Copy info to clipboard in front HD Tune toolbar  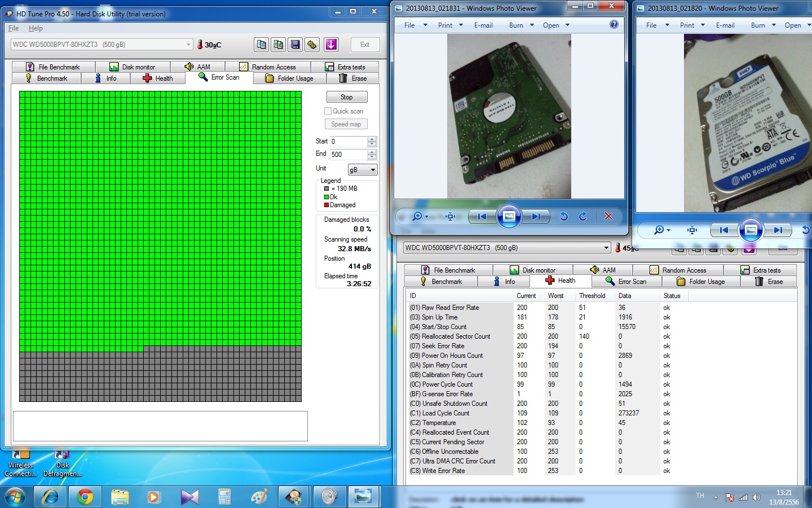click(x=261, y=45)
